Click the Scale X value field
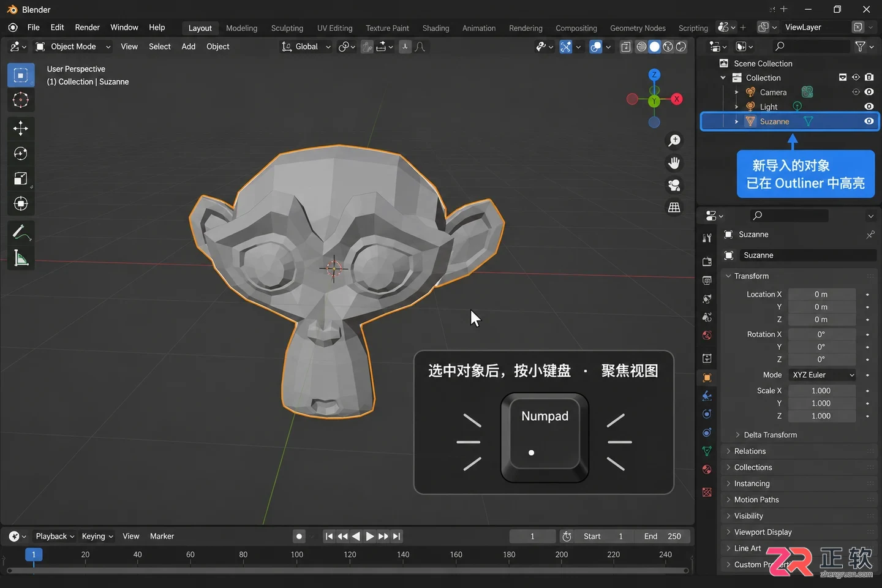The image size is (882, 588). pos(821,391)
